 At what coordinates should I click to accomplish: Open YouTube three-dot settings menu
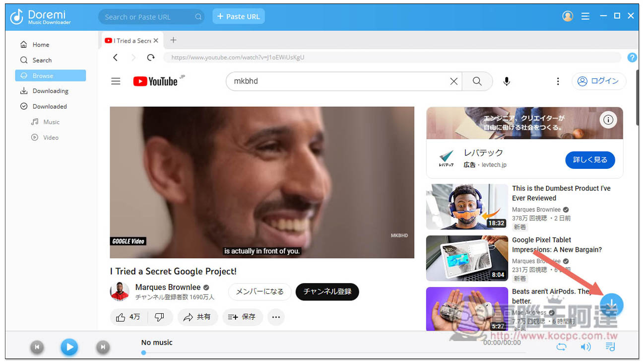tap(558, 81)
